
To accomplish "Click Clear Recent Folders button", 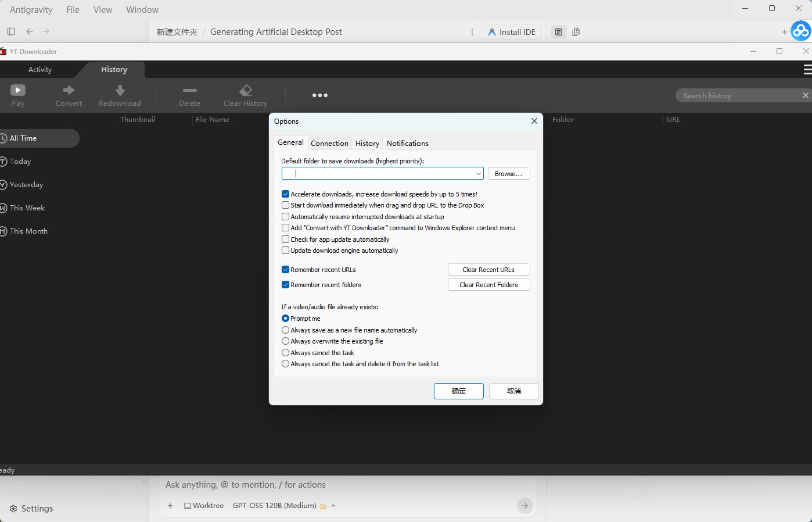I will click(x=488, y=285).
